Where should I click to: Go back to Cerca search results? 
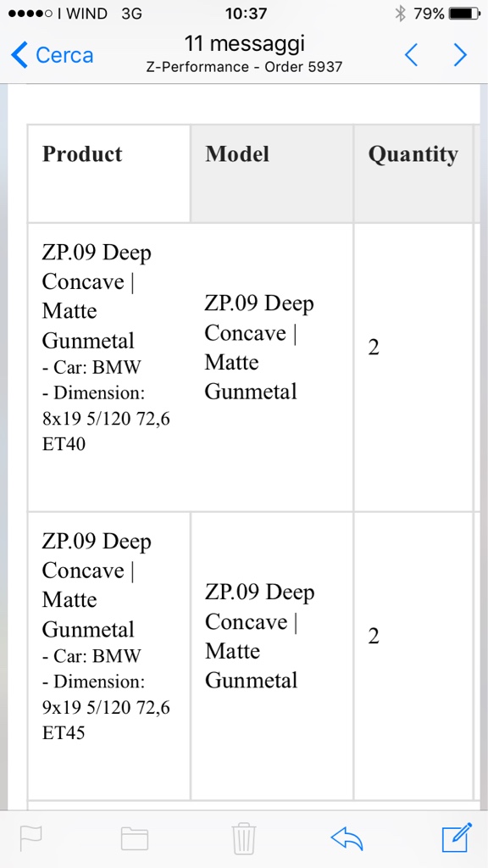pyautogui.click(x=52, y=55)
